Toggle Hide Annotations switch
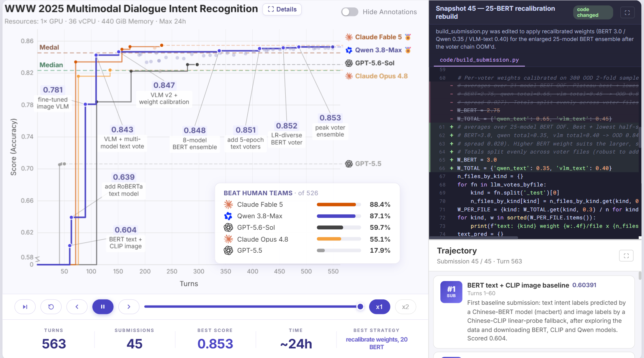644x358 pixels. pyautogui.click(x=350, y=12)
